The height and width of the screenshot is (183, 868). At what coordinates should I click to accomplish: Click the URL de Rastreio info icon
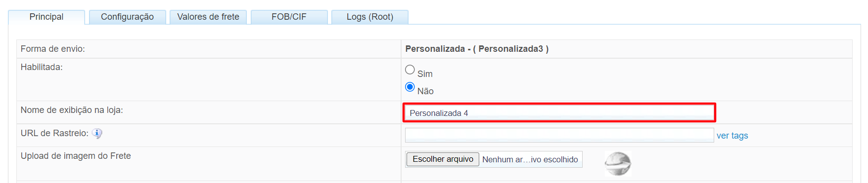[97, 133]
